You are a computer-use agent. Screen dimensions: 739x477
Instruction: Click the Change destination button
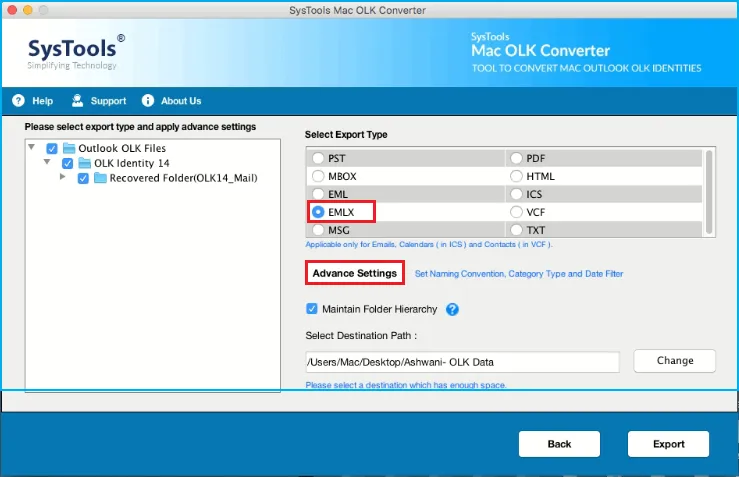click(674, 361)
